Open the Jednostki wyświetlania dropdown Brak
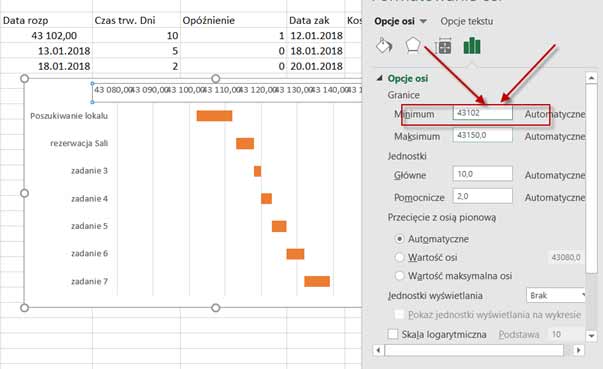Viewport: 603px width, 369px height. pyautogui.click(x=556, y=295)
